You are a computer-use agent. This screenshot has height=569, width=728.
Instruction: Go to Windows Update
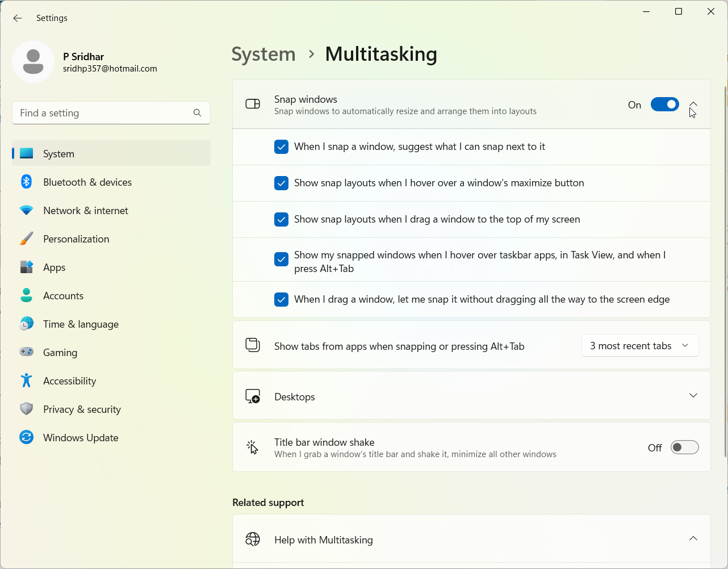(x=111, y=437)
